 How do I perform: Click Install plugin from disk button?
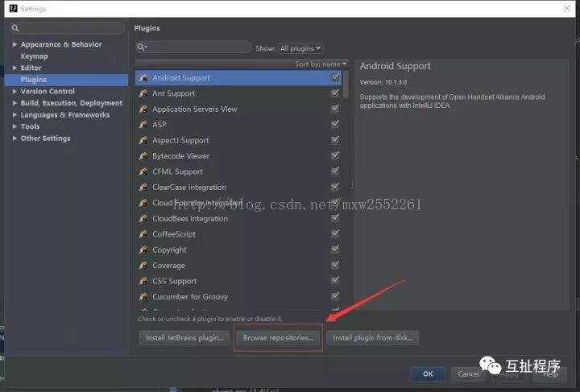coord(372,338)
